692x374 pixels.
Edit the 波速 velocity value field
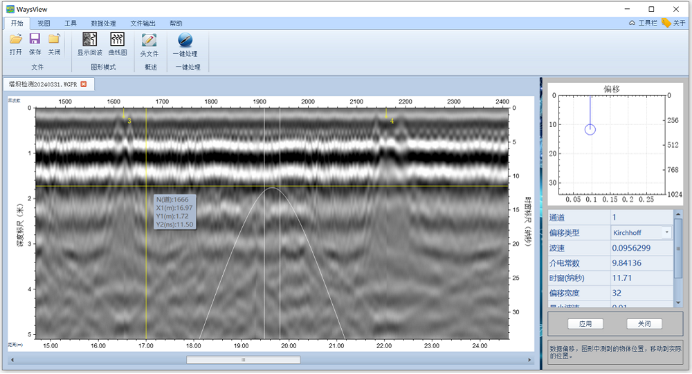(x=642, y=248)
